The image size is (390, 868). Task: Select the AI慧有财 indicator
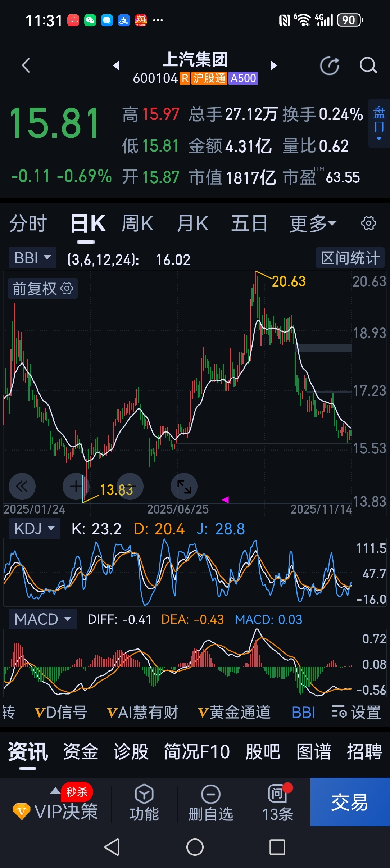tap(142, 712)
